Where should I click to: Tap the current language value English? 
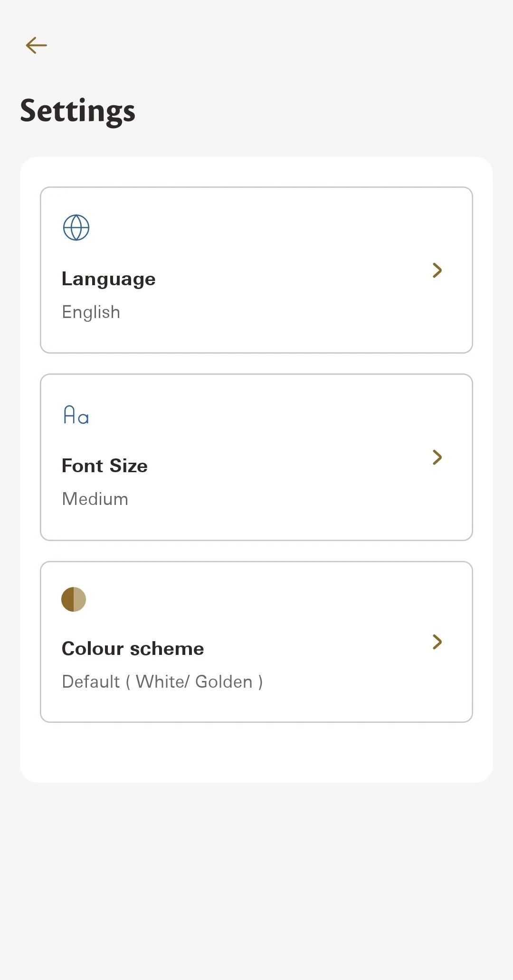tap(91, 312)
